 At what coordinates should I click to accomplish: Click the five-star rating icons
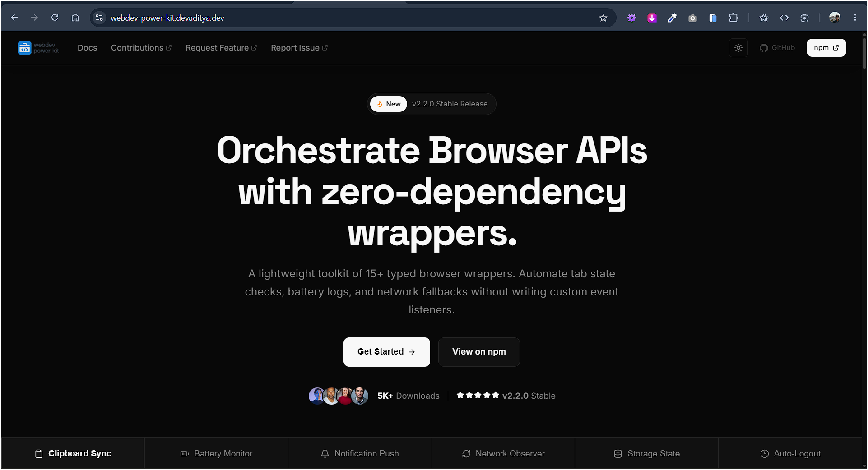point(478,395)
